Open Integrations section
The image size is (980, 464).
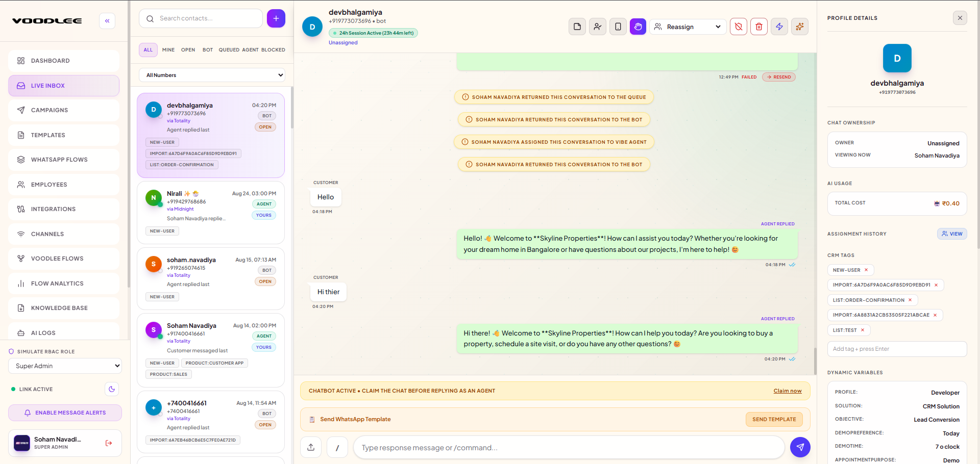pyautogui.click(x=64, y=209)
